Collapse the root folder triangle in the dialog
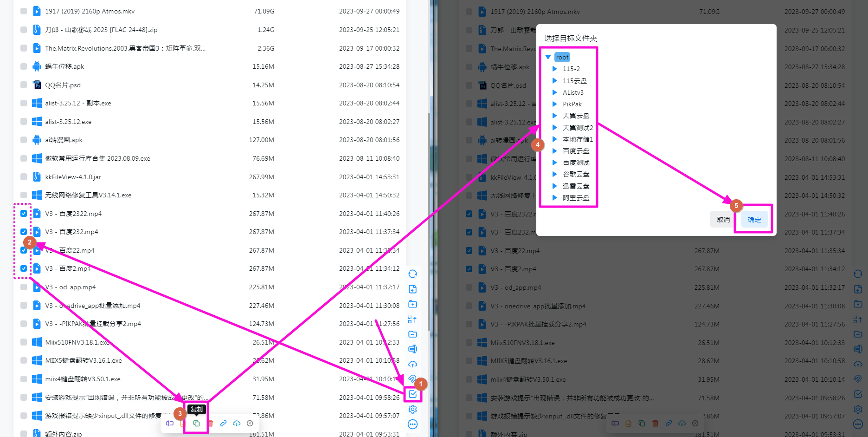Screen dimensions: 868x437 click(548, 57)
